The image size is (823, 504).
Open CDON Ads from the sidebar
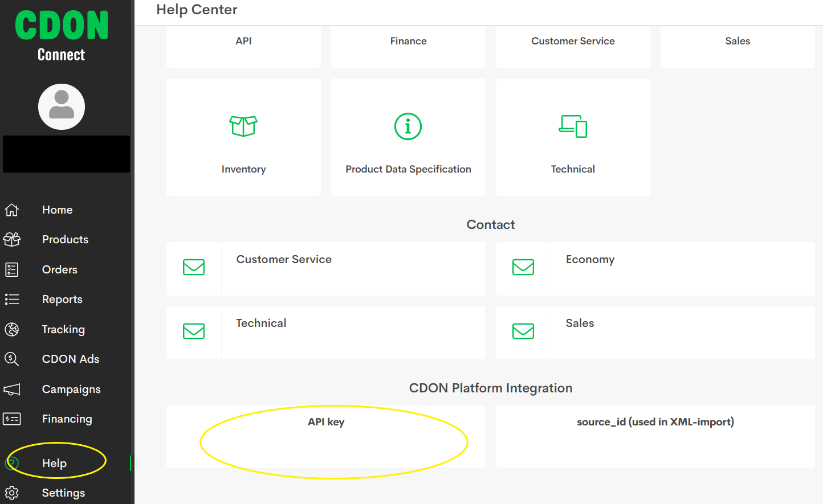[71, 359]
